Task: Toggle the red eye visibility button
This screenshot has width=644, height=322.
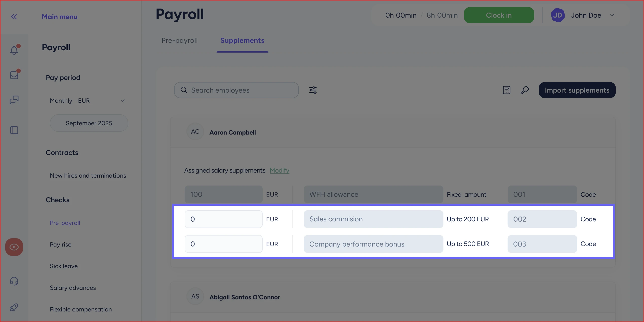Action: [x=14, y=247]
